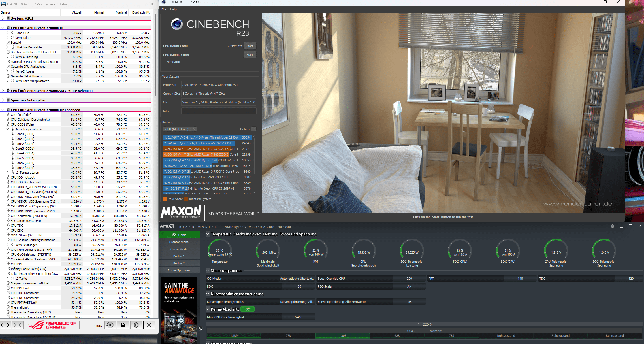Sort by the Aktuell column header
The height and width of the screenshot is (344, 644).
(77, 12)
